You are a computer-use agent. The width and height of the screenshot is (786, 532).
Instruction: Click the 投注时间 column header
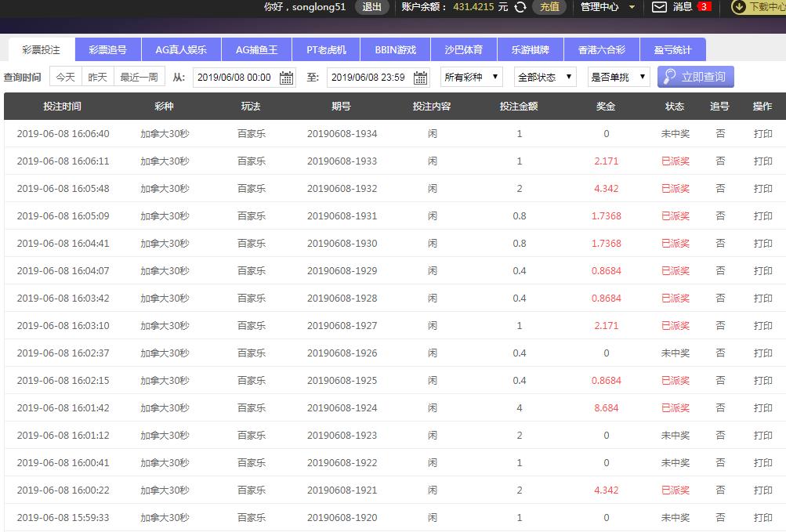[62, 107]
